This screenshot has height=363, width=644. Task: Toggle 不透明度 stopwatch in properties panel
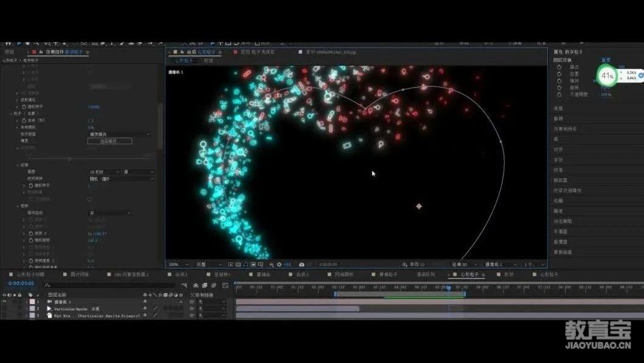point(559,95)
